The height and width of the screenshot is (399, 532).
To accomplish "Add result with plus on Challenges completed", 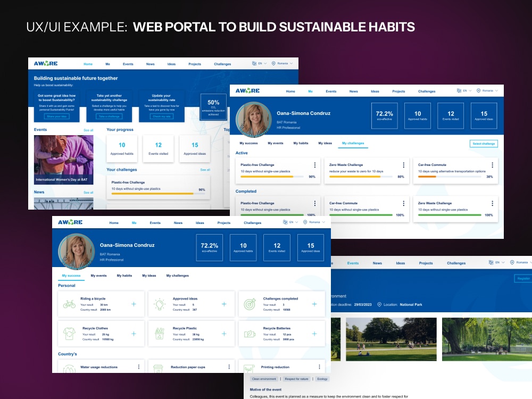I will [x=314, y=304].
